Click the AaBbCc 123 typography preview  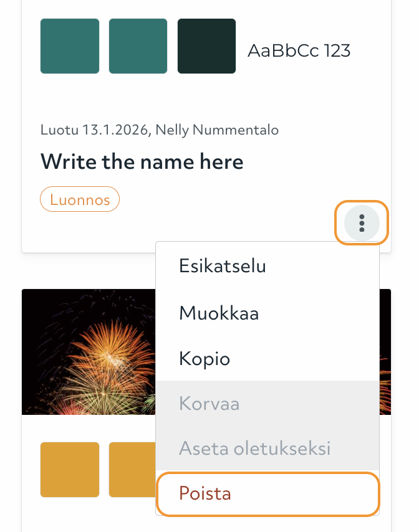coord(298,50)
